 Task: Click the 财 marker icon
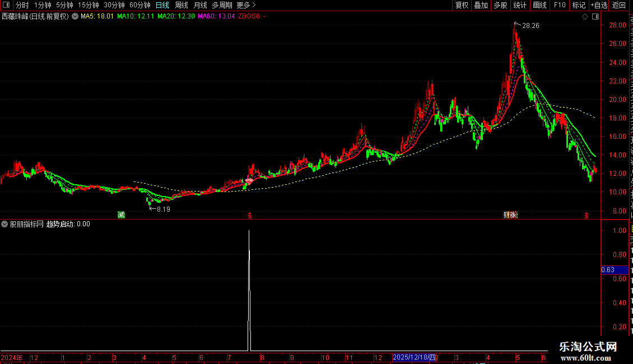coord(506,214)
